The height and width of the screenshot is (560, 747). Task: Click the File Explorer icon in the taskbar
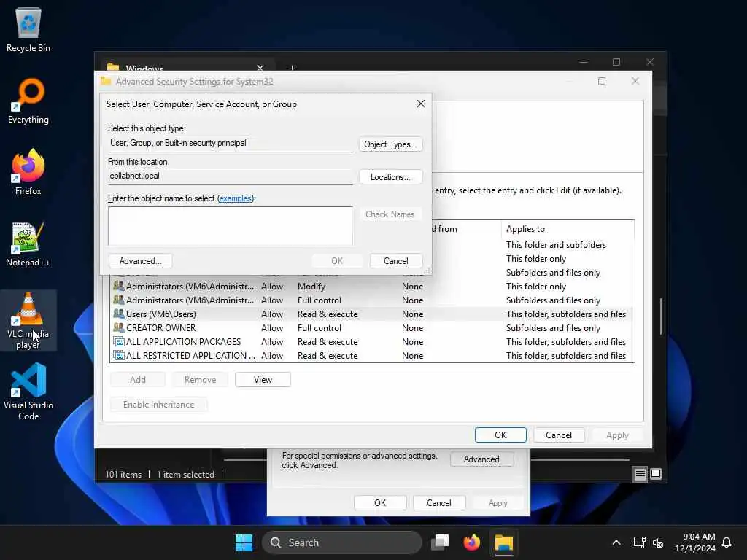[503, 542]
